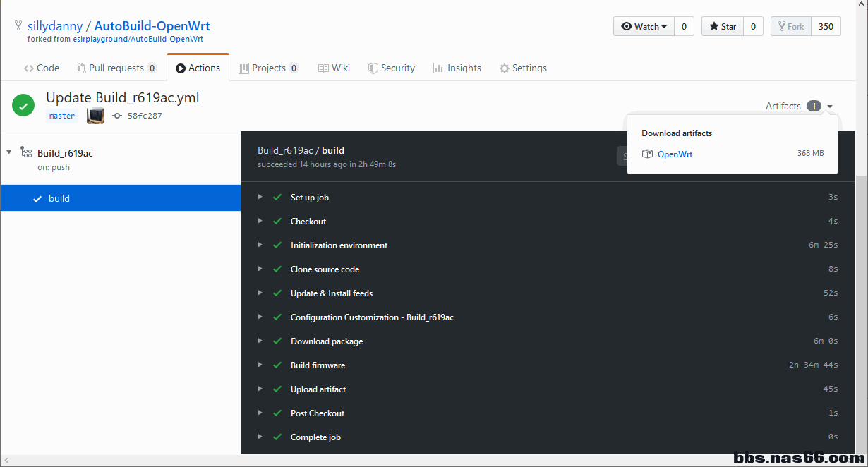Expand the Initialization environment step
868x467 pixels.
260,245
